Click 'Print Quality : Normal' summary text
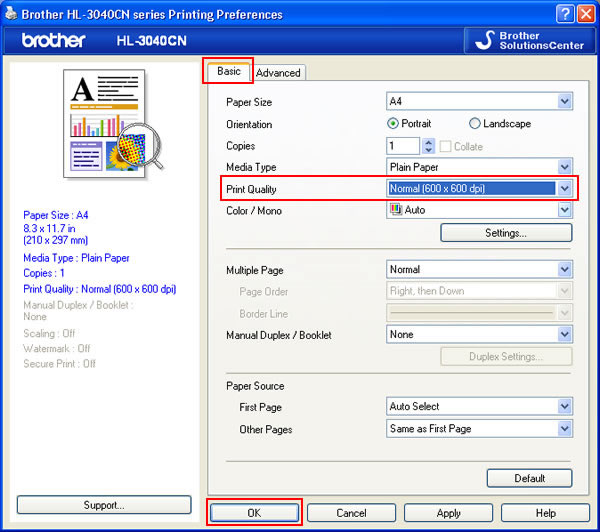 coord(99,289)
